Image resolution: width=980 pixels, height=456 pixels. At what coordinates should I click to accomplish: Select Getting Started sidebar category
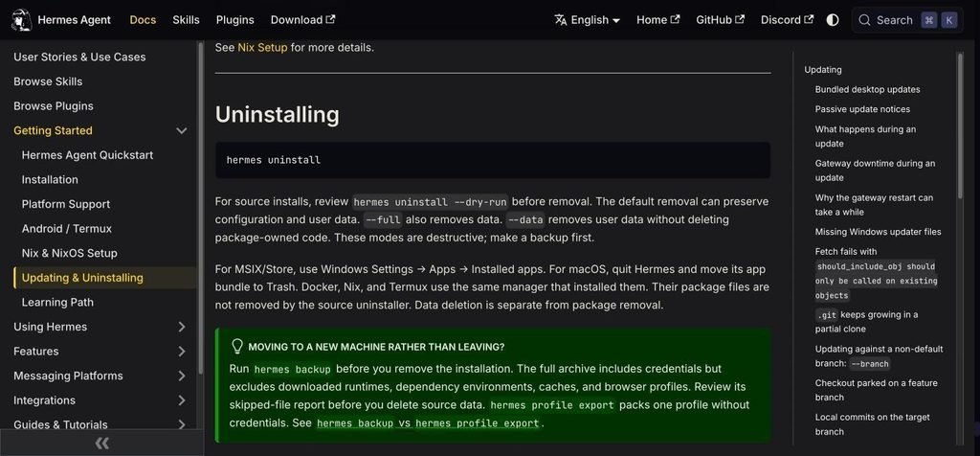53,130
